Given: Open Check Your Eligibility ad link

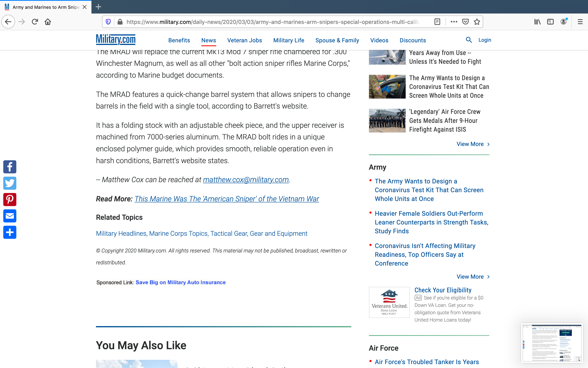Looking at the screenshot, I should (443, 290).
